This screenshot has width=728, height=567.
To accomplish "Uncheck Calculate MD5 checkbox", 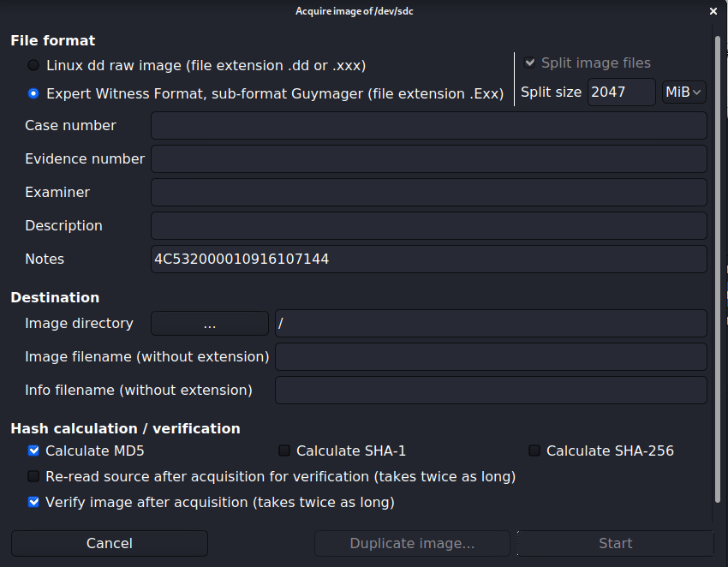I will tap(34, 451).
